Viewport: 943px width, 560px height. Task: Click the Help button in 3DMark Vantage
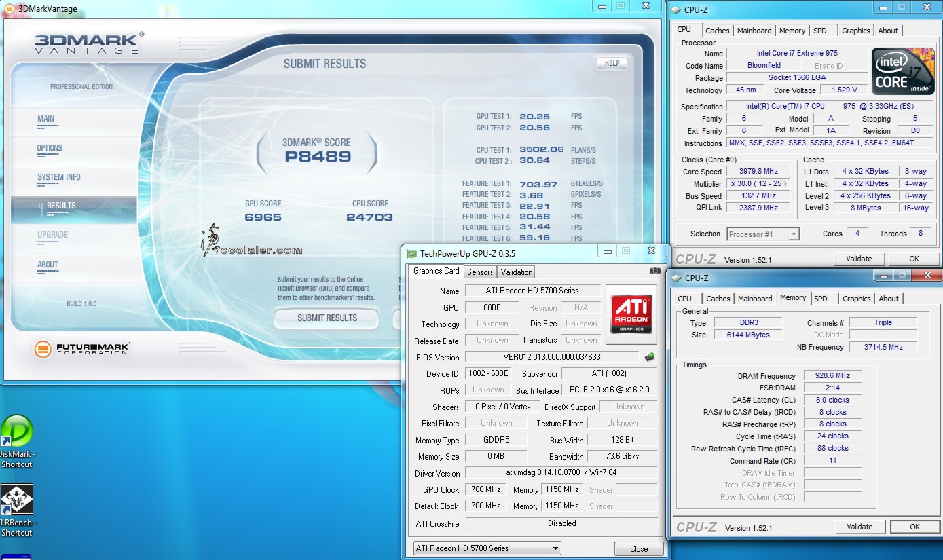pos(612,63)
